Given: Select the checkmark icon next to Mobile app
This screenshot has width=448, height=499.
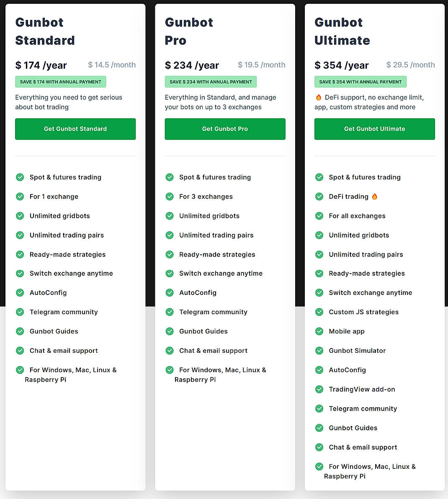Looking at the screenshot, I should point(319,331).
